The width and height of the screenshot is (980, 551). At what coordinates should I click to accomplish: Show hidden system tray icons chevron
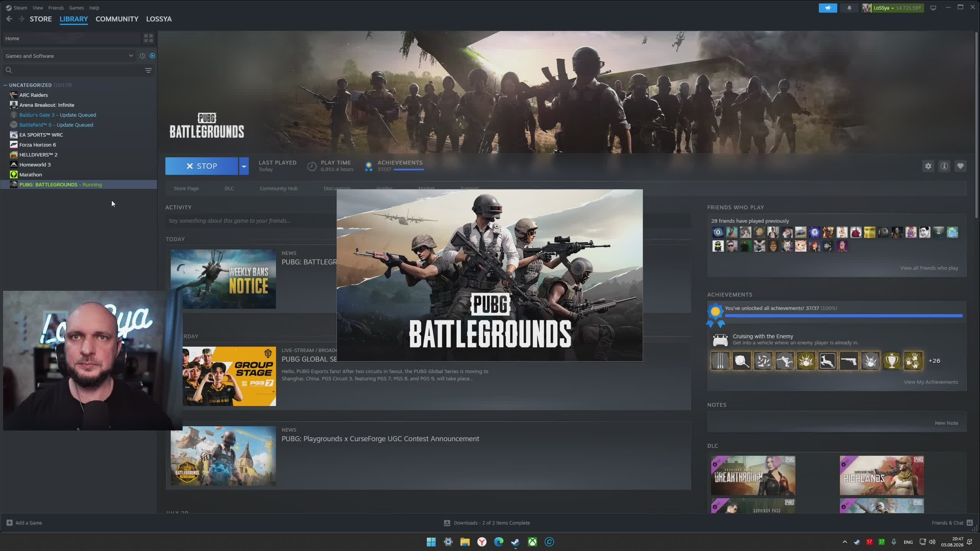click(x=845, y=542)
